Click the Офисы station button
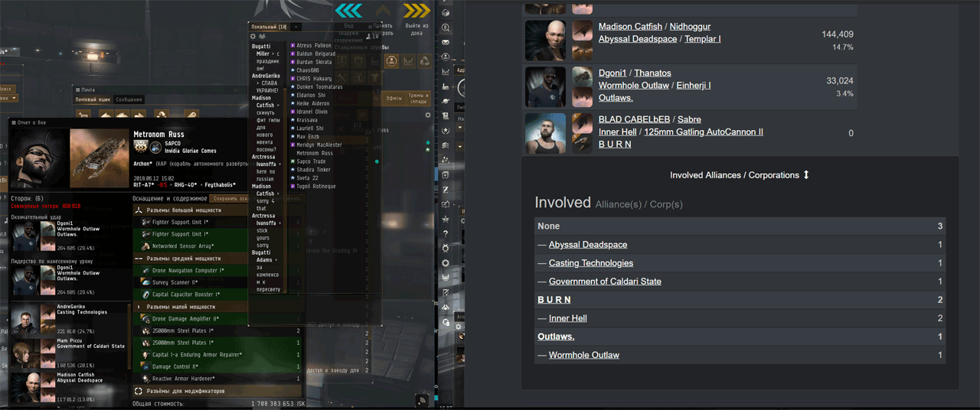This screenshot has width=980, height=410. coord(394,98)
